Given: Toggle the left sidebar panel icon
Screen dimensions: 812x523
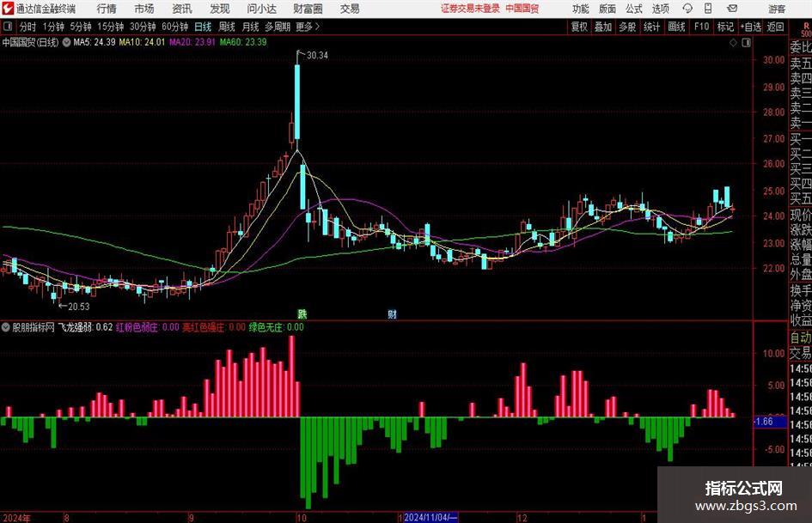Looking at the screenshot, I should click(8, 27).
